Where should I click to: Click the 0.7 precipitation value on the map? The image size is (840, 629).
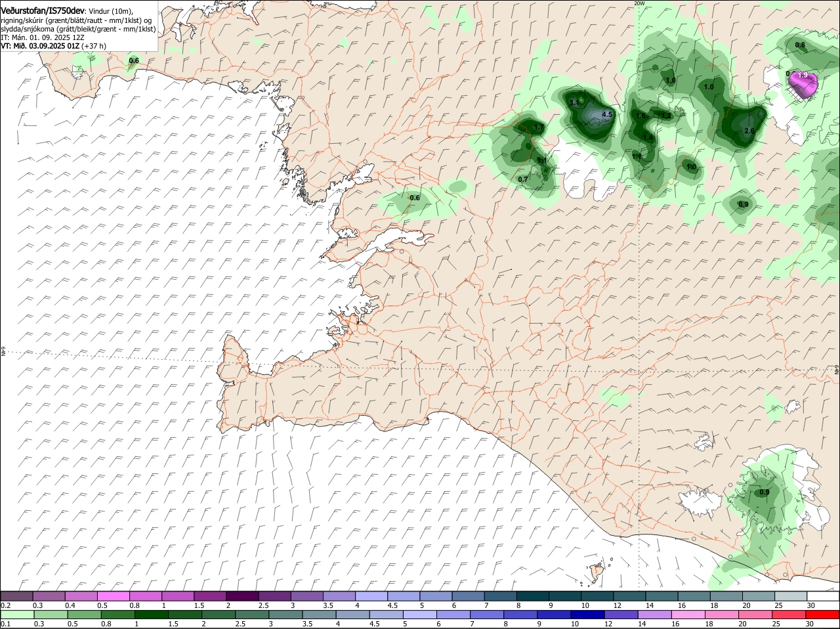point(523,179)
